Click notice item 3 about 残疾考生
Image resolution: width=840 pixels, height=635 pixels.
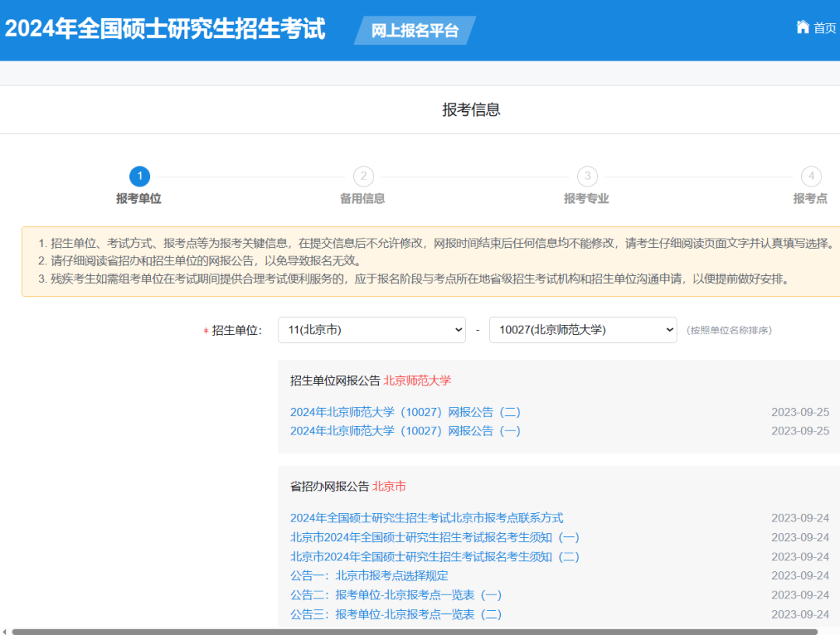pos(415,279)
